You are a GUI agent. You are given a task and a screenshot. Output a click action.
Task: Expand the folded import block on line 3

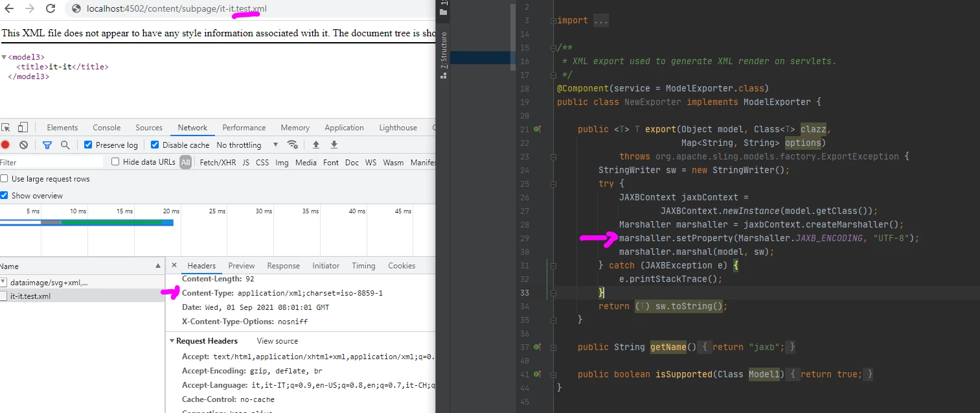click(553, 21)
